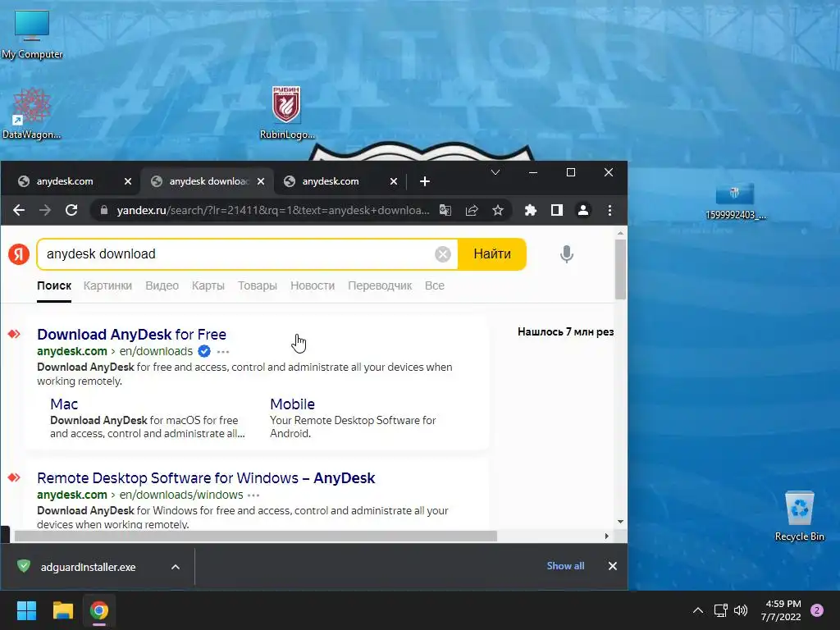Click the share page icon

(472, 211)
